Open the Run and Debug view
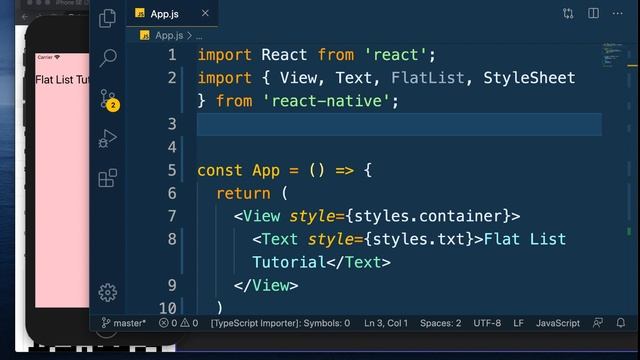Viewport: 640px width, 360px height. (x=107, y=138)
